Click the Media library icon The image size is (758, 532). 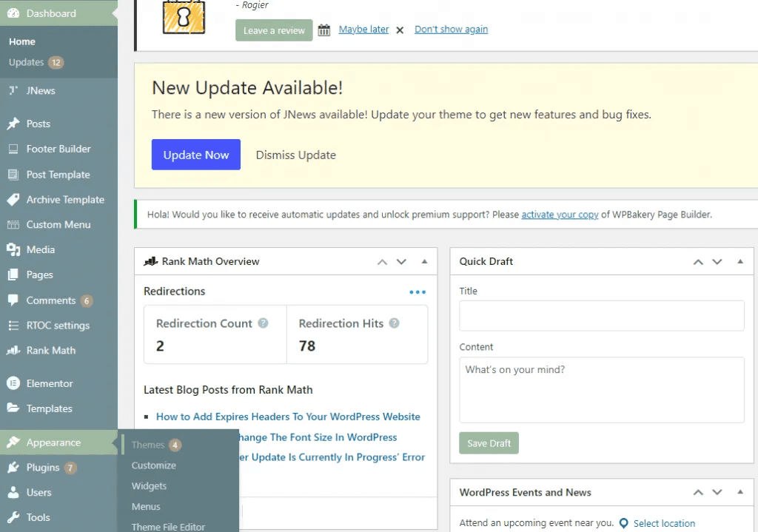click(x=13, y=250)
